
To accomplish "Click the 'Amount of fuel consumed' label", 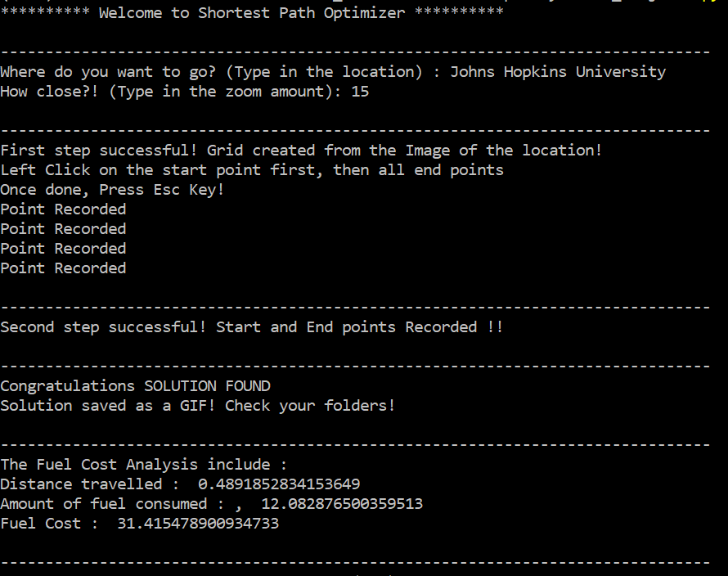I will (104, 503).
